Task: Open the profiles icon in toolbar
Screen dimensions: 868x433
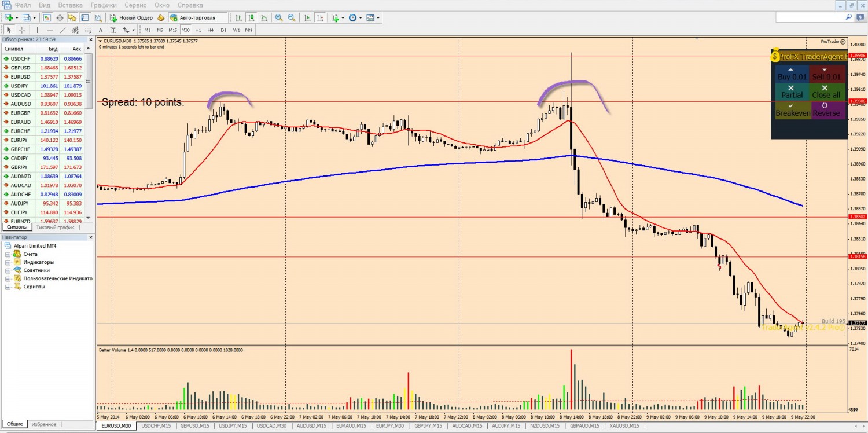Action: click(x=26, y=18)
